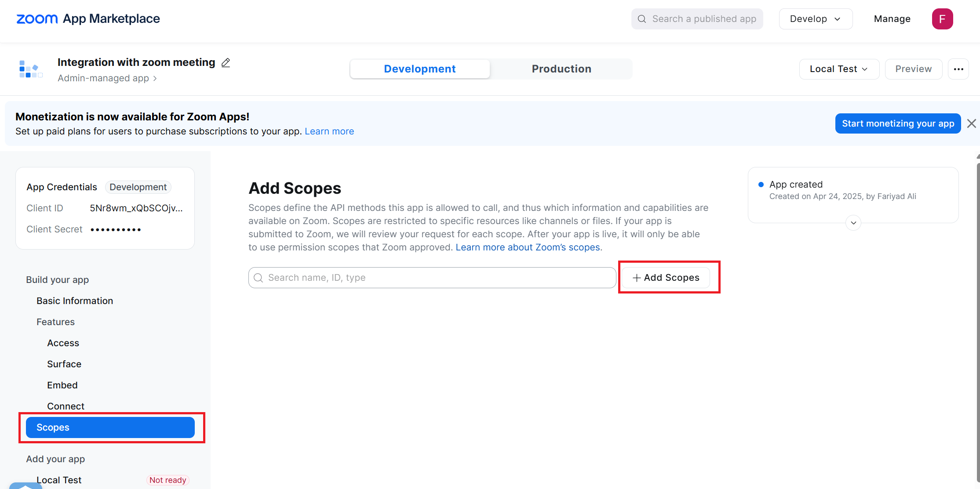Focus the Search name, ID, type field
980x489 pixels.
pos(432,278)
